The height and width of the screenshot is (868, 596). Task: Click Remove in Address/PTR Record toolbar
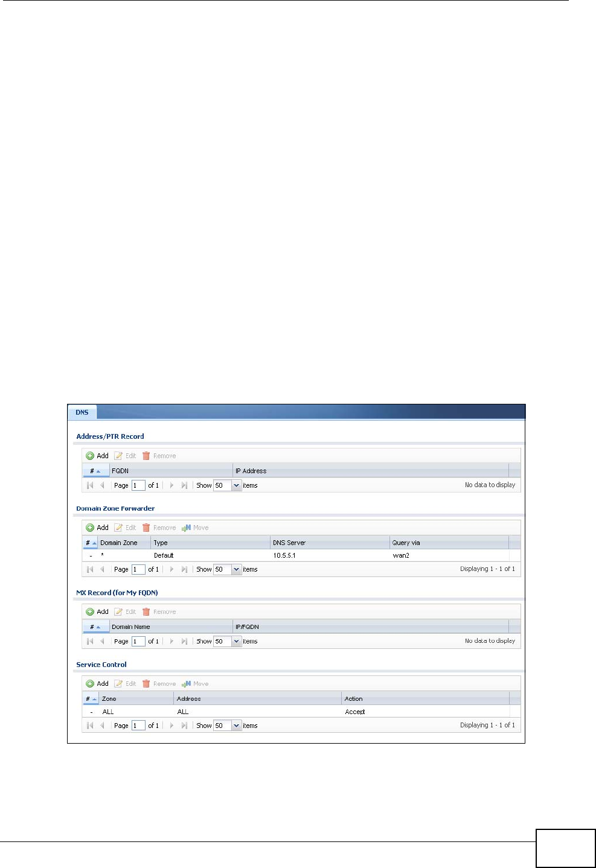click(159, 456)
